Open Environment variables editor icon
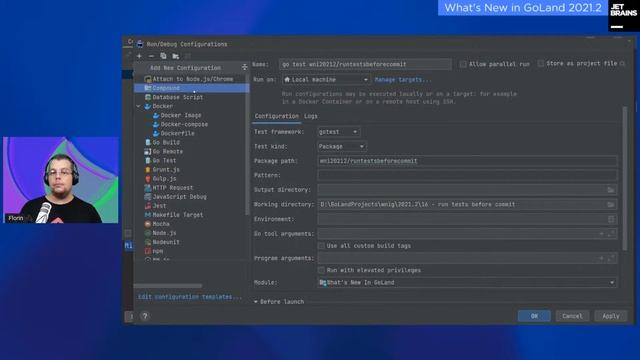Screen dimensions: 640x360 pyautogui.click(x=611, y=219)
